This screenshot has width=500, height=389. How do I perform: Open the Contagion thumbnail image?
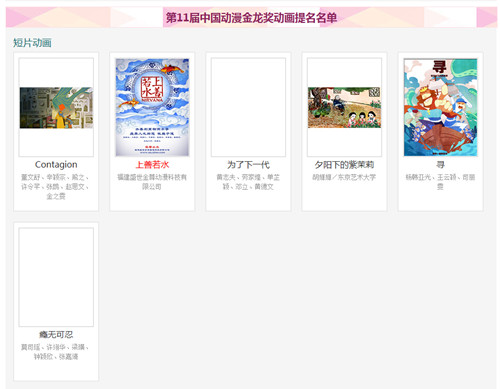coord(56,107)
